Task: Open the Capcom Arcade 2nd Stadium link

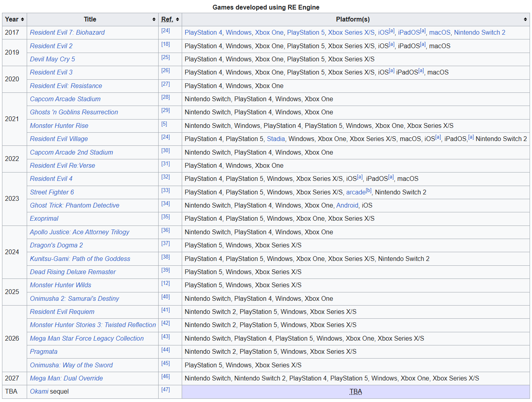Action: 71,153
